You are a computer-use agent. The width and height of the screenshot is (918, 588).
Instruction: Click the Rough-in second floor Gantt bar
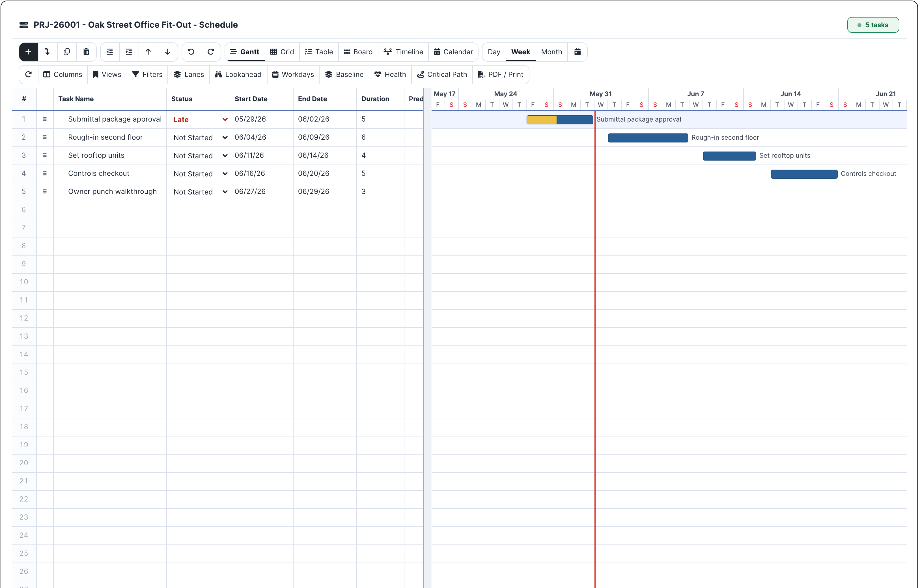(648, 138)
